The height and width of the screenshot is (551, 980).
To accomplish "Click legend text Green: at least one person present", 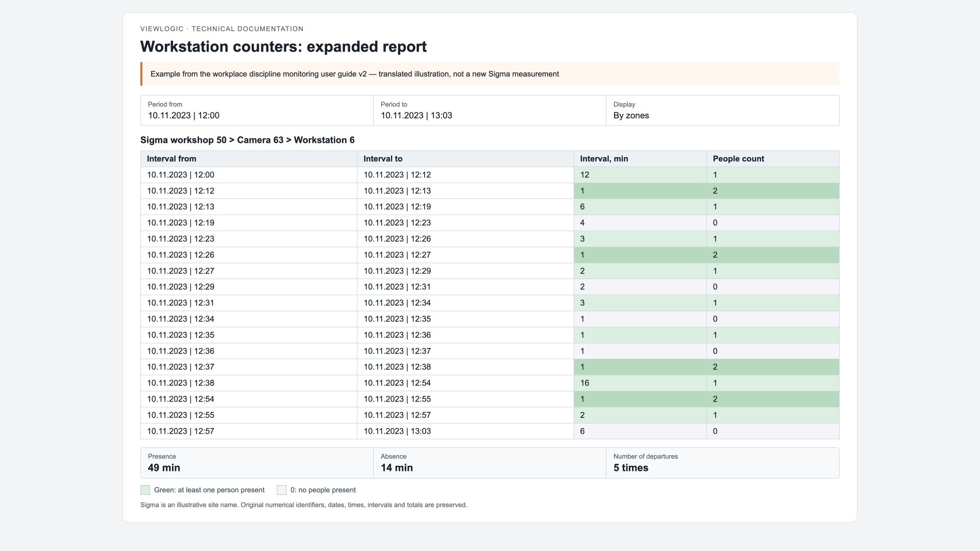I will (209, 490).
